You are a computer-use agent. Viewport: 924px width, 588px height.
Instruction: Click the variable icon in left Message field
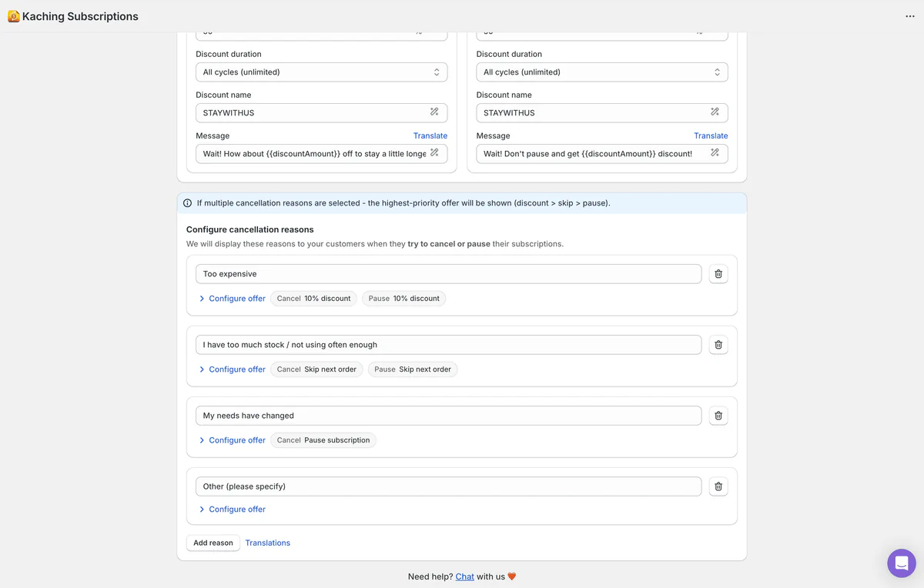[434, 153]
